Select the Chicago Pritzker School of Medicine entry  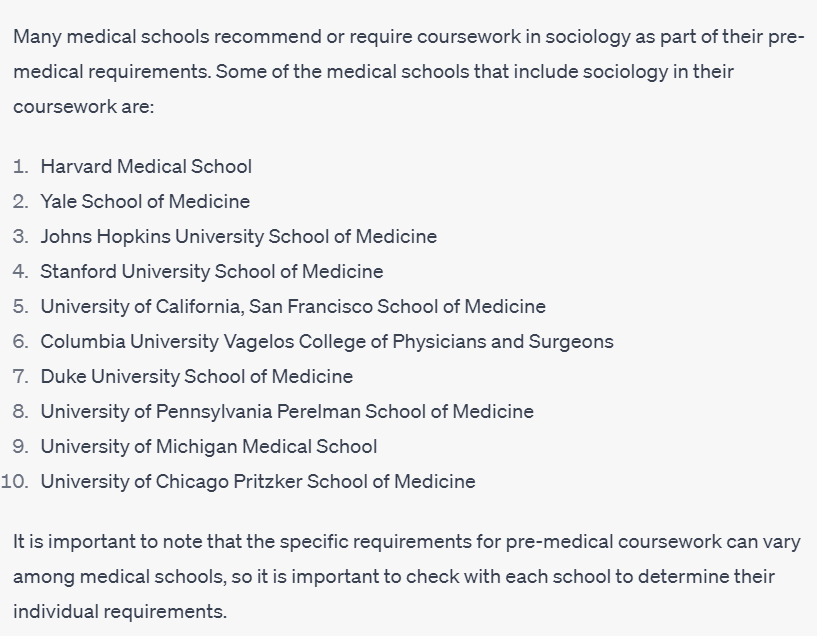tap(258, 481)
